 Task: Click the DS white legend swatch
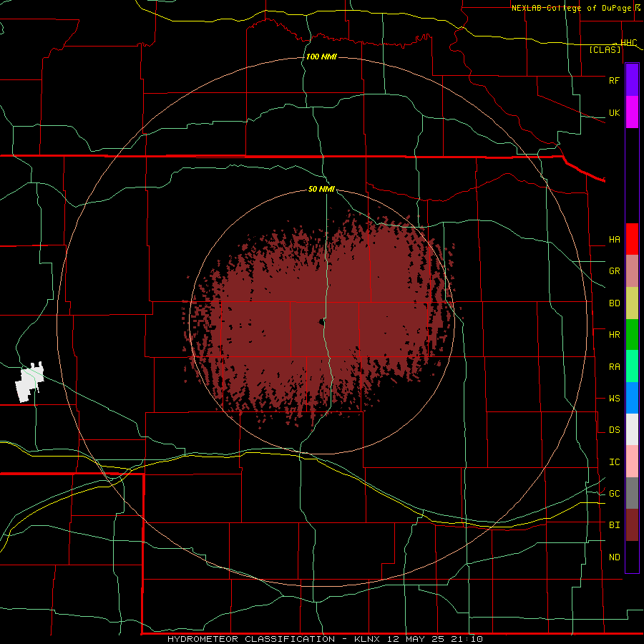coord(632,429)
